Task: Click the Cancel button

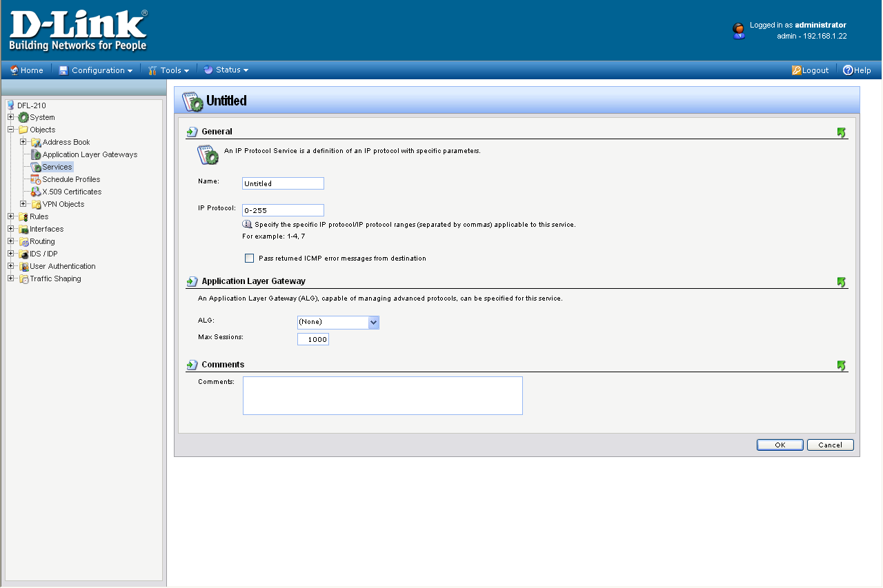Action: coord(831,445)
